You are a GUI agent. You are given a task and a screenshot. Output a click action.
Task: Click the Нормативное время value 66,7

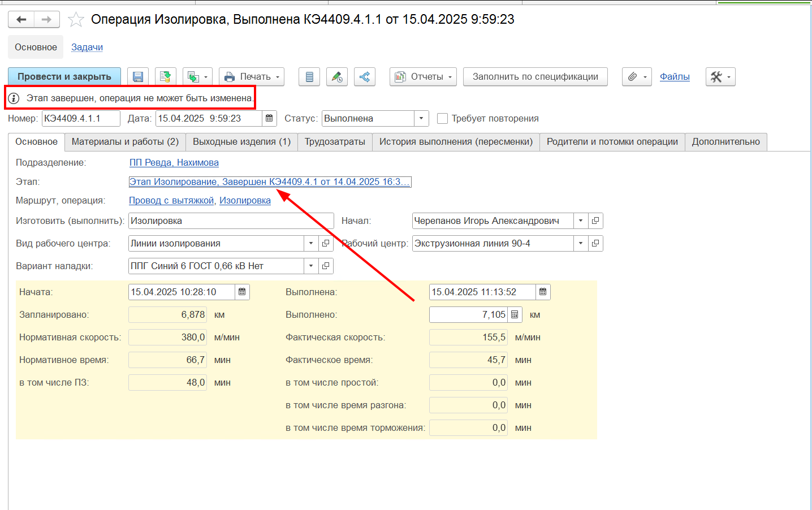click(x=167, y=360)
